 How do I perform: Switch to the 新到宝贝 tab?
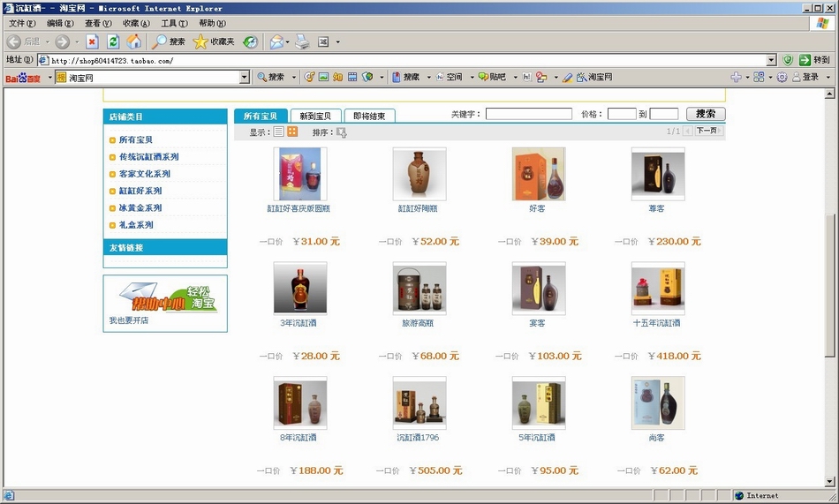315,116
